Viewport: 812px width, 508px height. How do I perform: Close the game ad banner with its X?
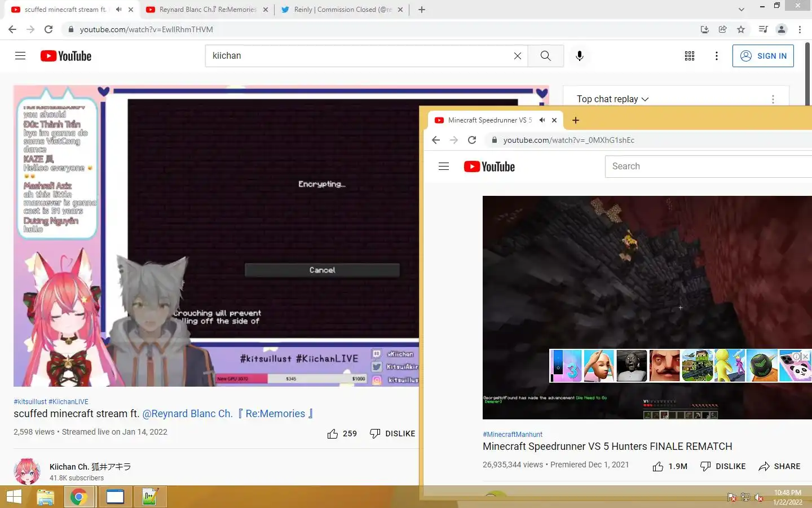click(805, 356)
